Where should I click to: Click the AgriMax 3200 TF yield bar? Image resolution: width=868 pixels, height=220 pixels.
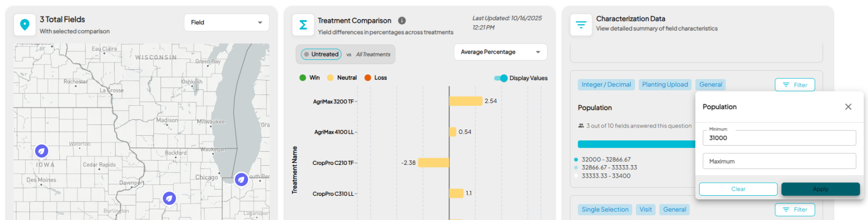465,101
